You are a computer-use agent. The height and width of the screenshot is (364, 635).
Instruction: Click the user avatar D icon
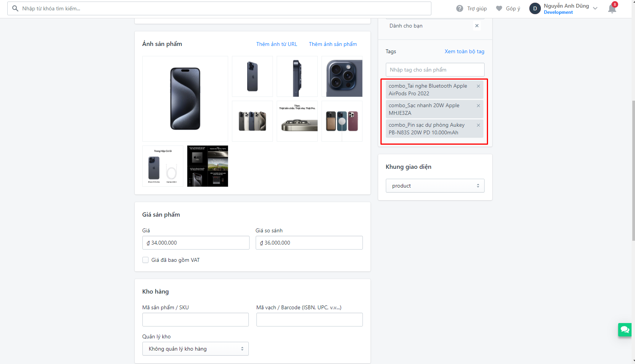tap(535, 8)
